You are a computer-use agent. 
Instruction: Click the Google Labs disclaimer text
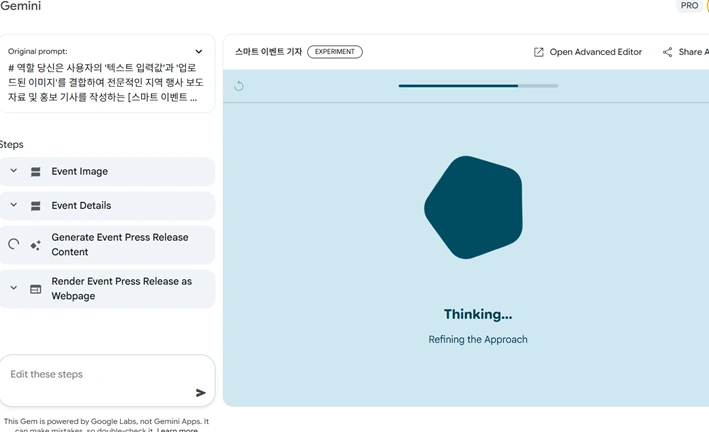[x=106, y=425]
